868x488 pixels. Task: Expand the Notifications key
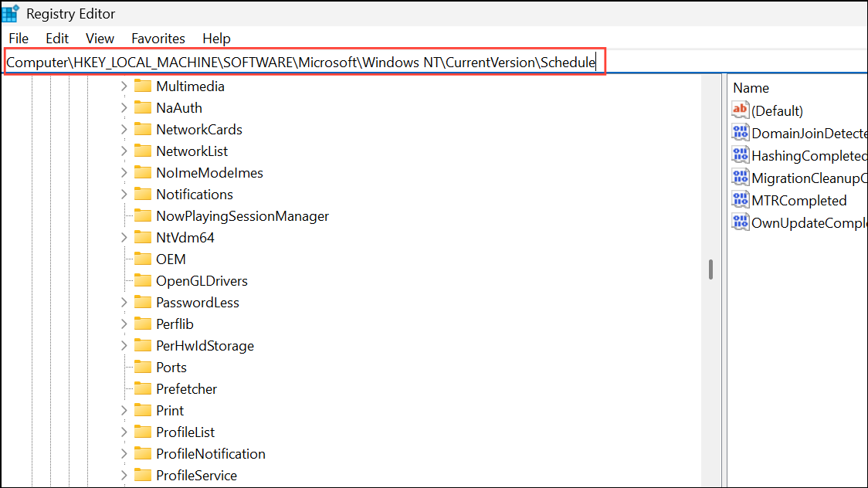tap(124, 195)
